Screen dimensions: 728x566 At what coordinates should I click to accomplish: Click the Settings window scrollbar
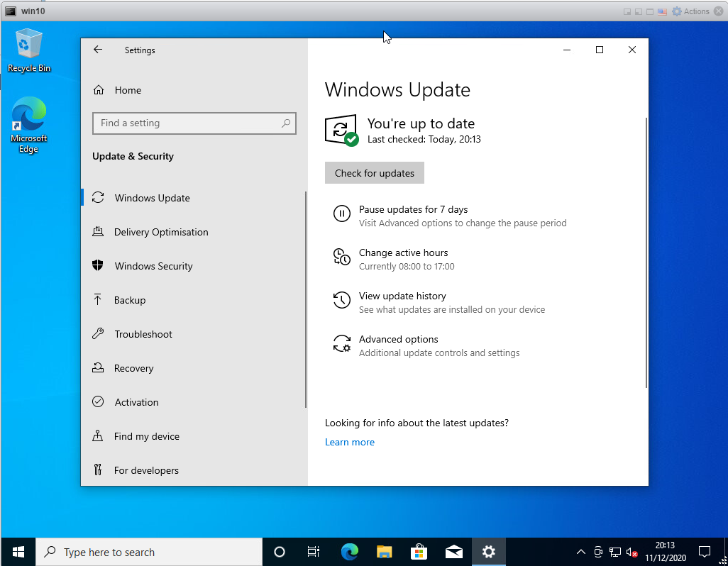646,248
